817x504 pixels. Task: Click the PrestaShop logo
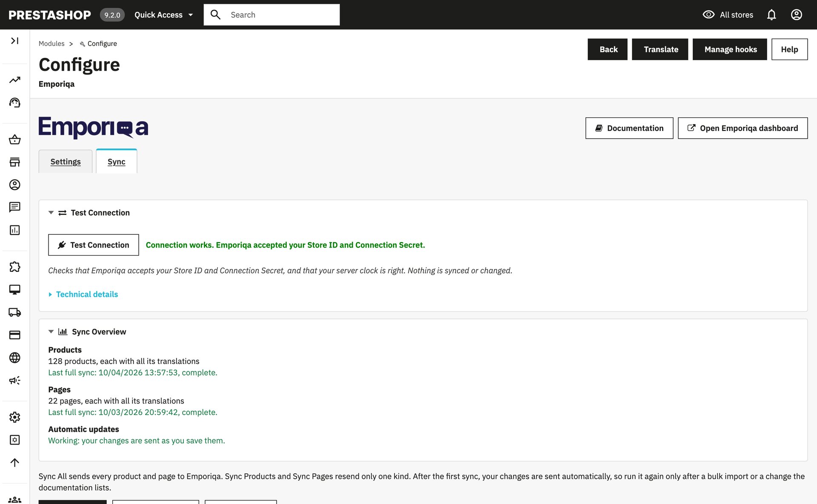pos(50,15)
